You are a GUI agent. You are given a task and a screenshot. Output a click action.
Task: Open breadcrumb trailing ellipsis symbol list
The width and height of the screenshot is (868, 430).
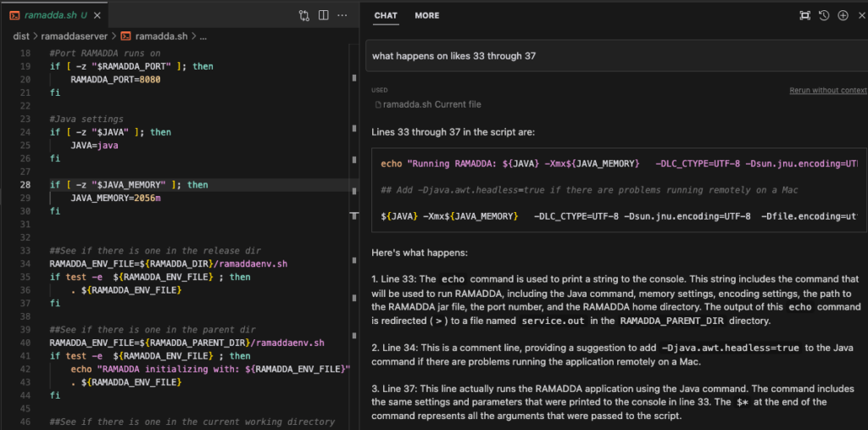tap(203, 36)
